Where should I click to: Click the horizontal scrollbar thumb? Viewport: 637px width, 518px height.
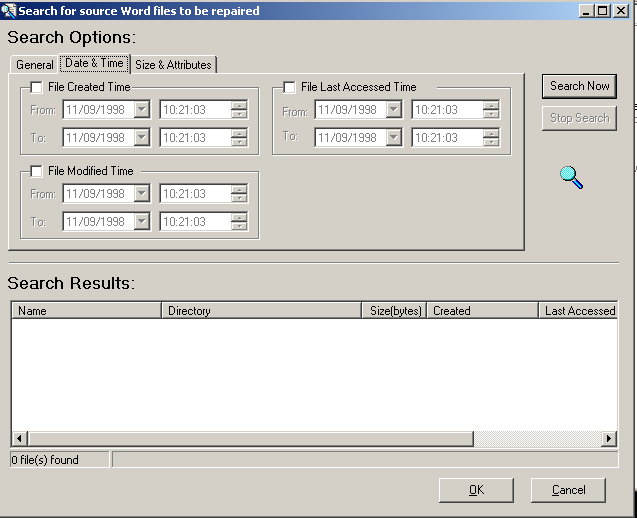(250, 439)
